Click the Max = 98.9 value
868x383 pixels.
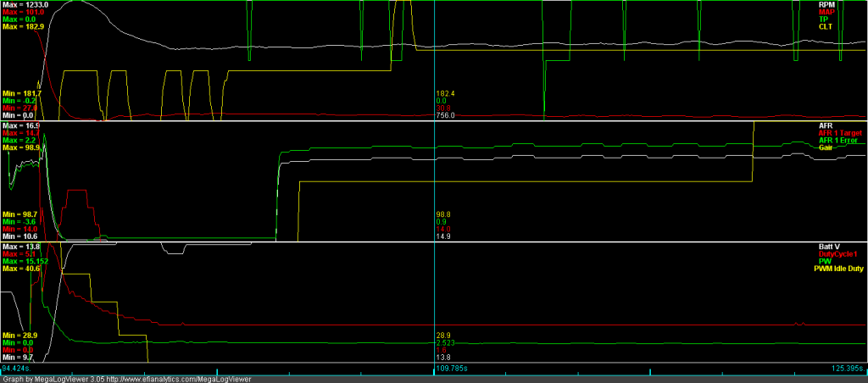coord(19,147)
